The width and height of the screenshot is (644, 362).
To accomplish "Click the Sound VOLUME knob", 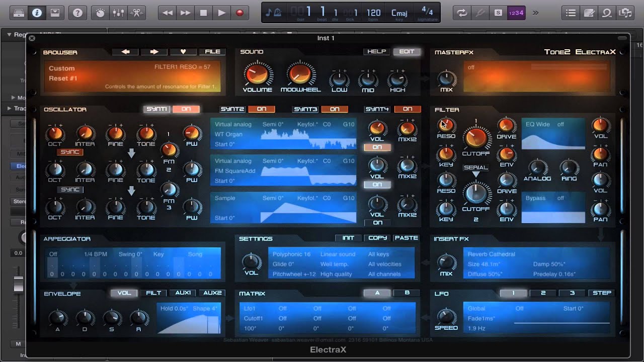I will 257,74.
